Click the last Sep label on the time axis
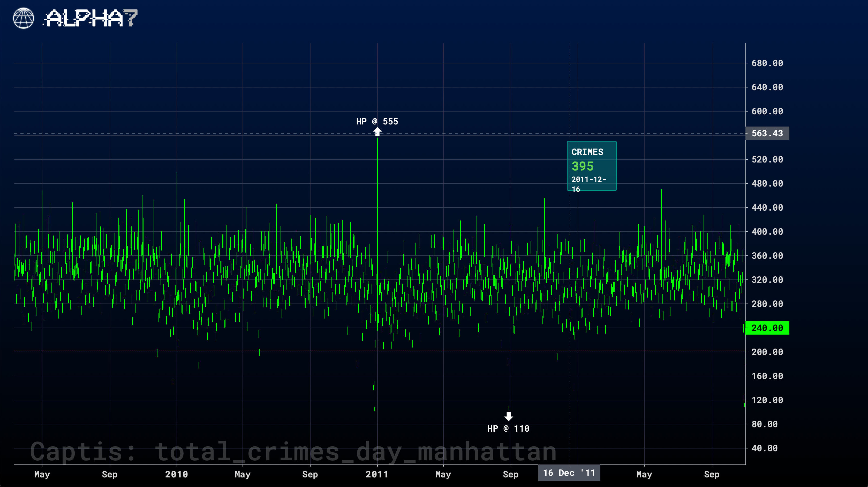 click(712, 475)
